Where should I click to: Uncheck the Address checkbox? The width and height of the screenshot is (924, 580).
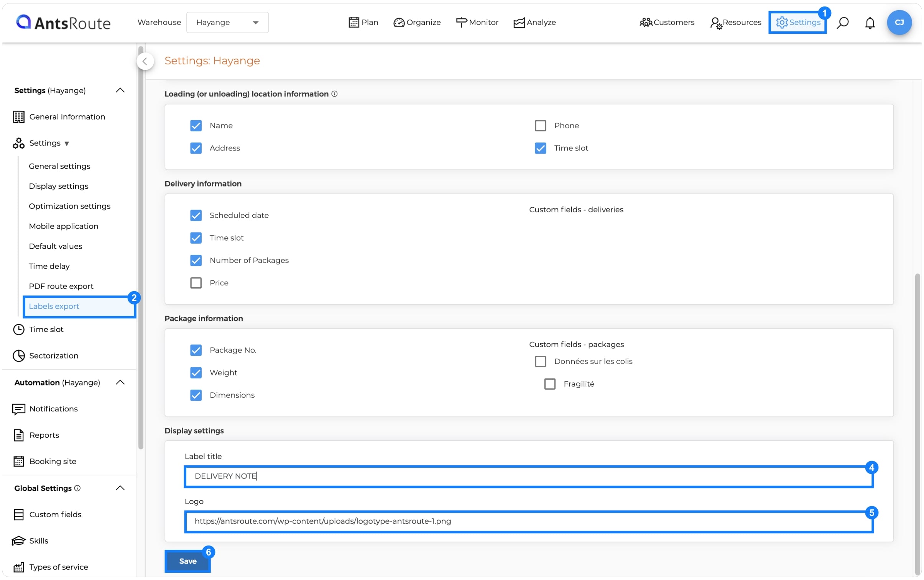tap(196, 148)
